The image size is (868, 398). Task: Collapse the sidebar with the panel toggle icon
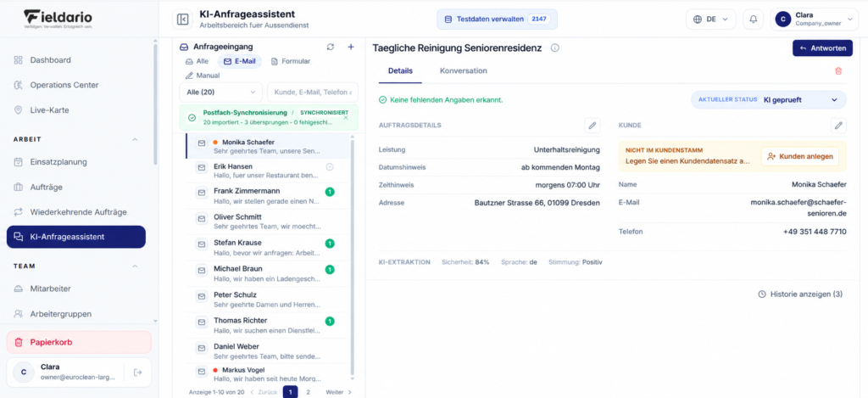pyautogui.click(x=182, y=19)
